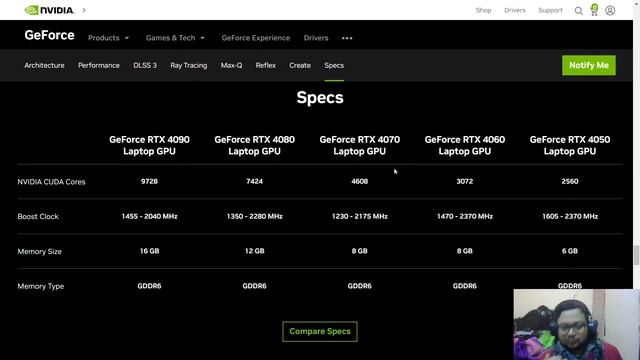640x360 pixels.
Task: Click the Specs heading
Action: [x=320, y=98]
